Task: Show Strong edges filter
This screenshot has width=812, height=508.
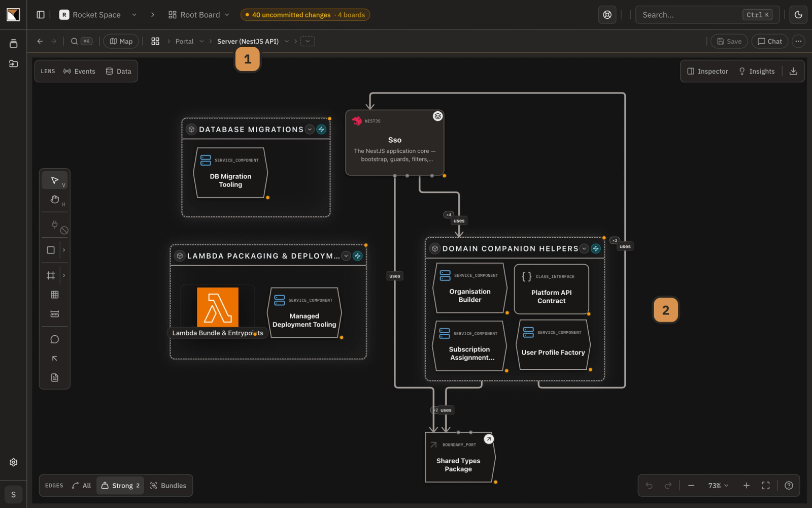Action: click(121, 486)
